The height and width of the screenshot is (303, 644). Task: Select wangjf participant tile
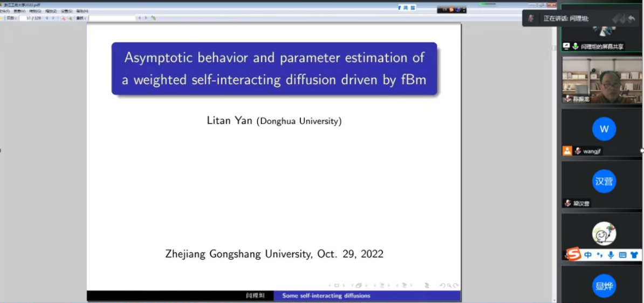[x=601, y=133]
